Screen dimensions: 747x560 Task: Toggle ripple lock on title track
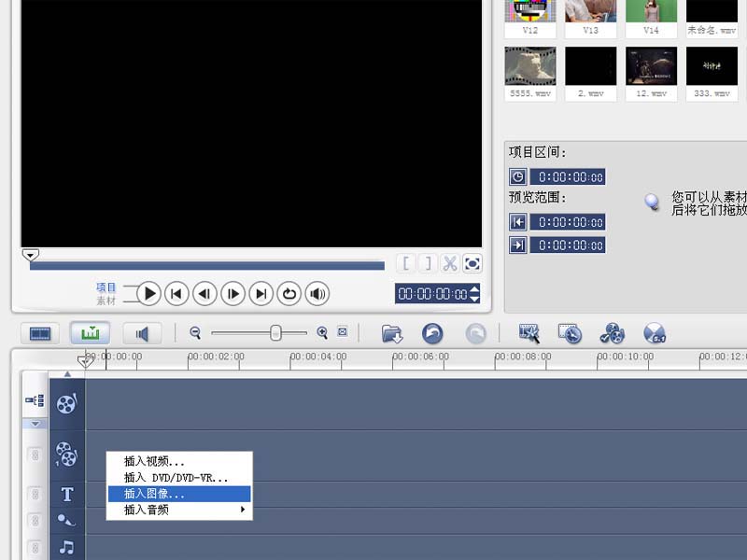click(35, 495)
